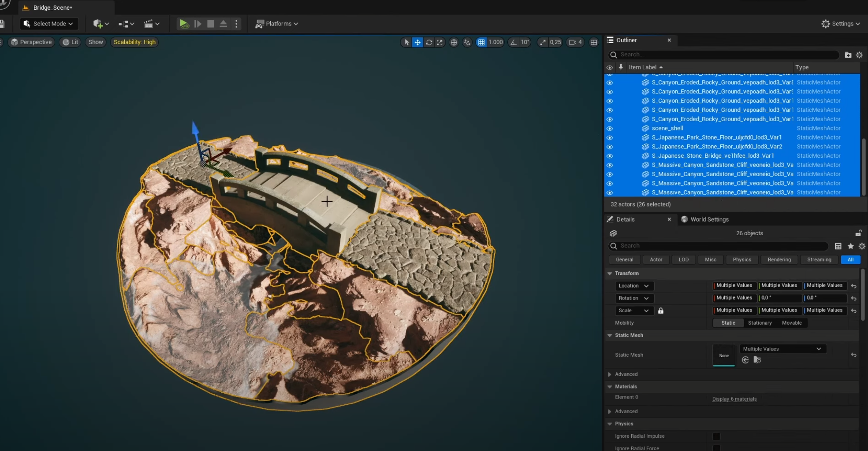Click the skip frame advance button
868x451 pixels.
point(198,24)
